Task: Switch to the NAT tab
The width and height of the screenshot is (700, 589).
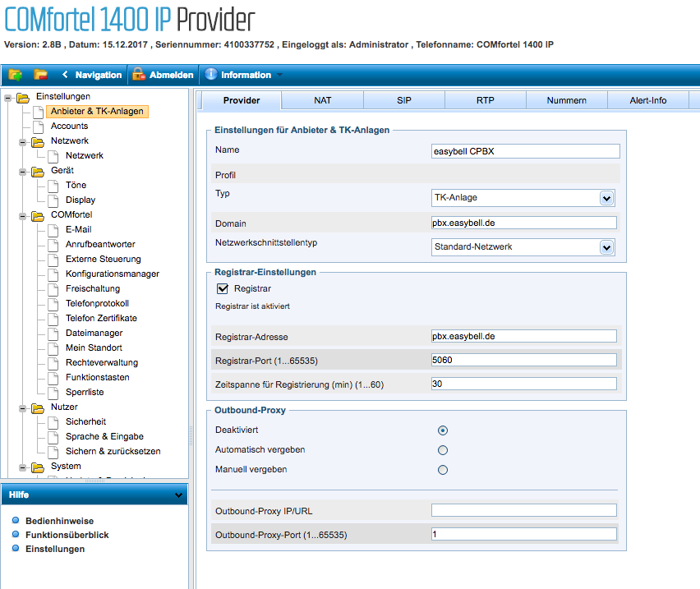Action: [322, 100]
